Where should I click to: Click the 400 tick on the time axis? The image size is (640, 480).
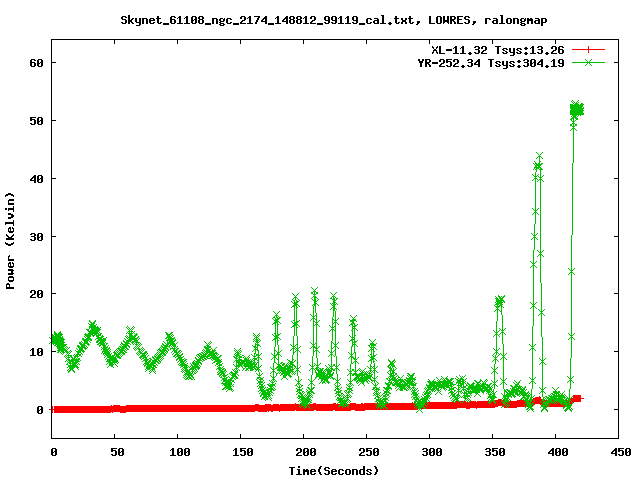(557, 453)
